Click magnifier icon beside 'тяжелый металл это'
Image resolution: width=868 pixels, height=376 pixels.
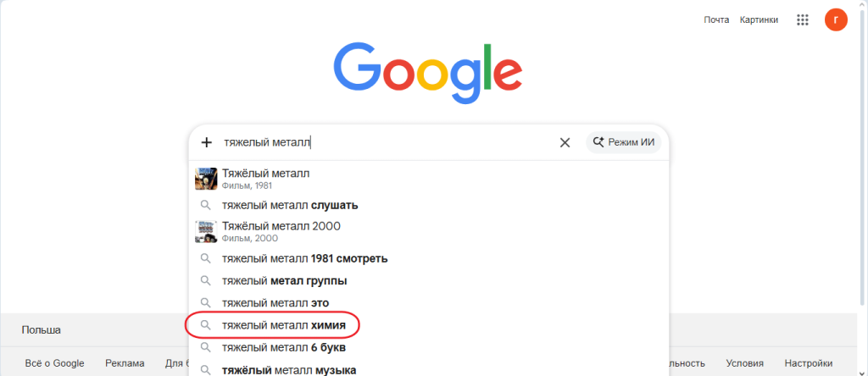click(x=205, y=302)
